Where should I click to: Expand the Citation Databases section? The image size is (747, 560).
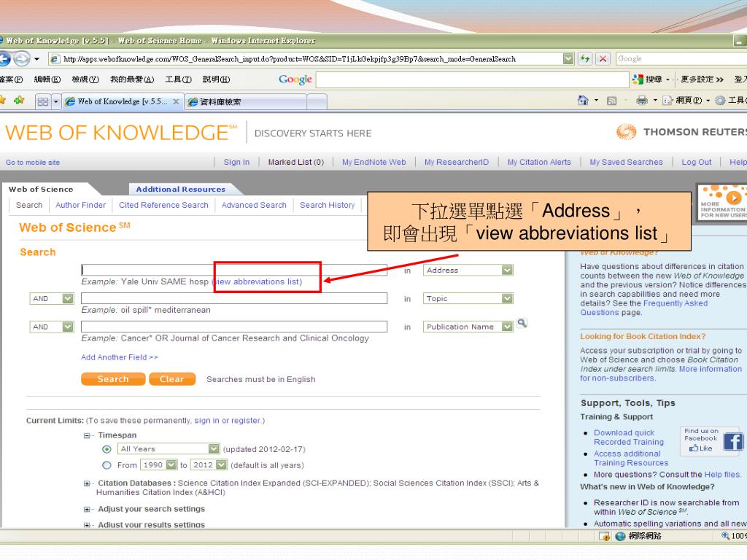[x=87, y=483]
